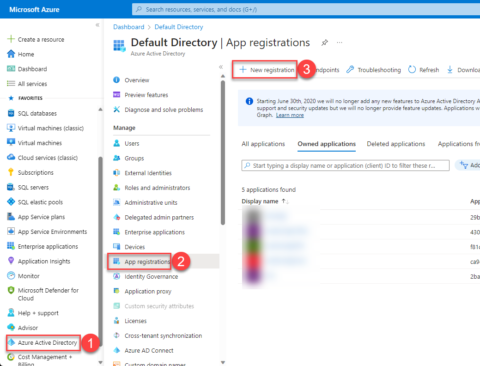
Task: Click the Microsoft Azure logo text
Action: pos(34,9)
